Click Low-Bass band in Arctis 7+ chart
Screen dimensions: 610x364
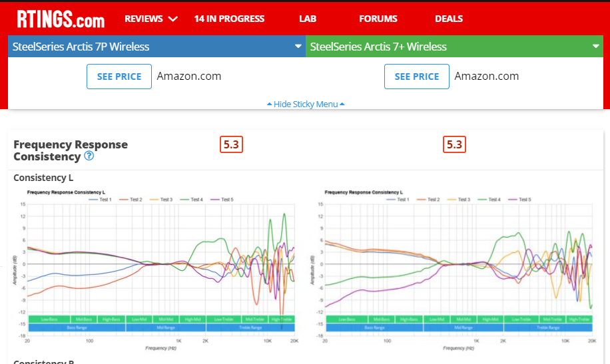pyautogui.click(x=347, y=319)
